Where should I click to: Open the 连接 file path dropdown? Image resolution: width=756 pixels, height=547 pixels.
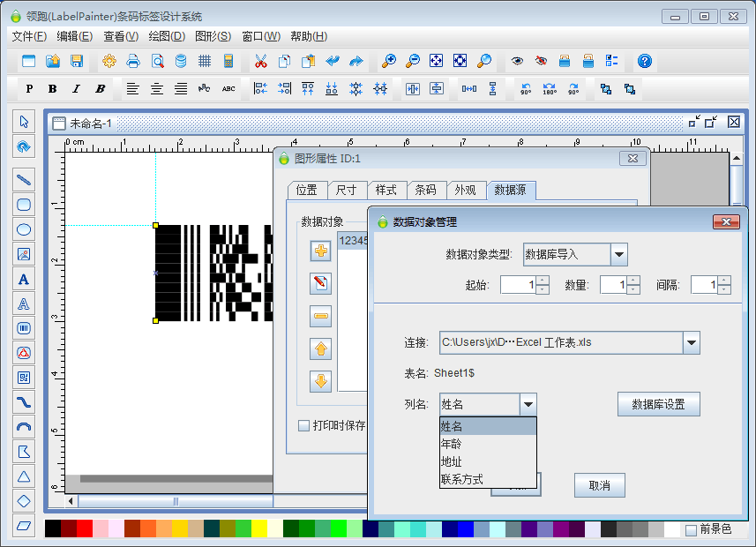coord(692,342)
